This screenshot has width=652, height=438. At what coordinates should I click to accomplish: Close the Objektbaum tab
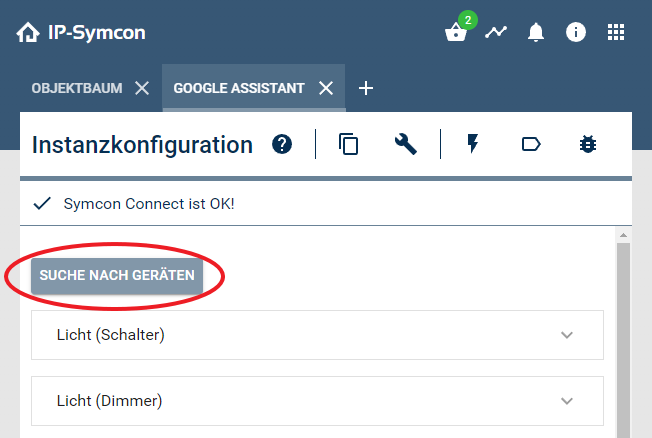pos(142,88)
